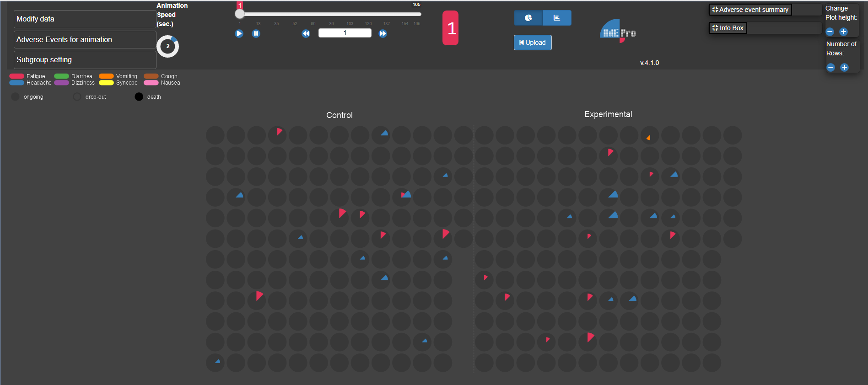Start the animation with the play button

239,33
